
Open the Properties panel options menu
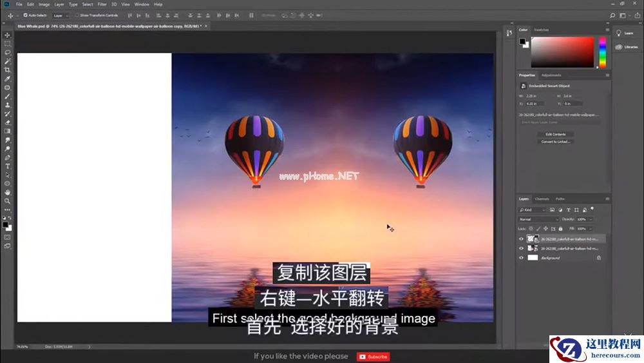[607, 75]
